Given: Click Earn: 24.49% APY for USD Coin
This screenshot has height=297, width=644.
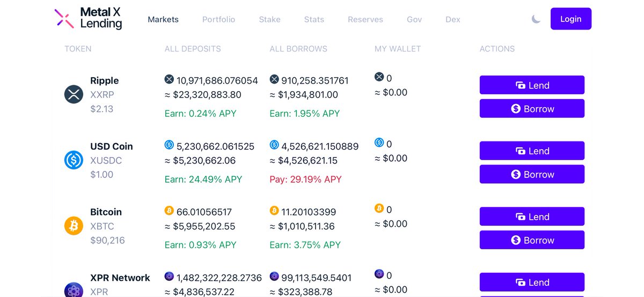Looking at the screenshot, I should coord(203,179).
